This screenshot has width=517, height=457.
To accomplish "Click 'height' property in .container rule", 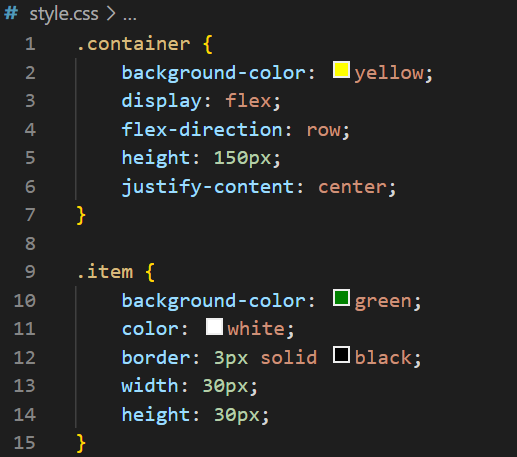I will [x=156, y=158].
